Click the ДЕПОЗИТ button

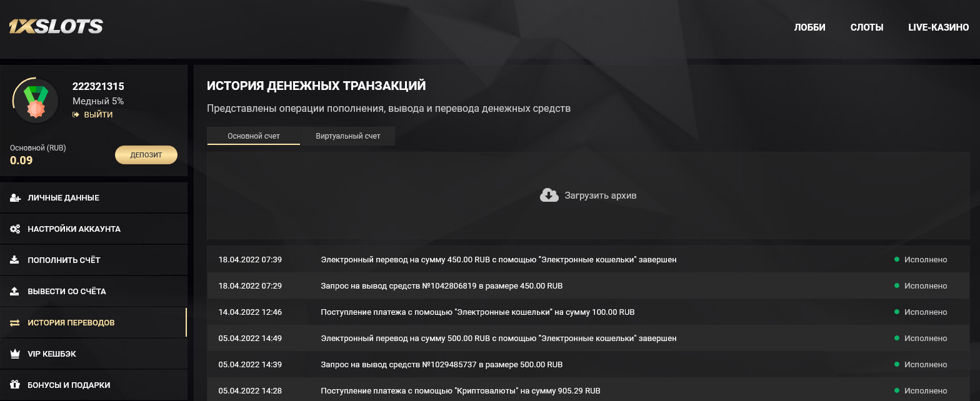click(x=146, y=155)
